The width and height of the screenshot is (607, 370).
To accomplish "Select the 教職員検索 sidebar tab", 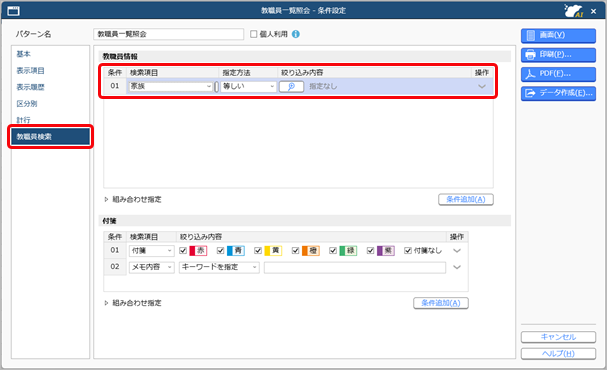I will (x=50, y=137).
